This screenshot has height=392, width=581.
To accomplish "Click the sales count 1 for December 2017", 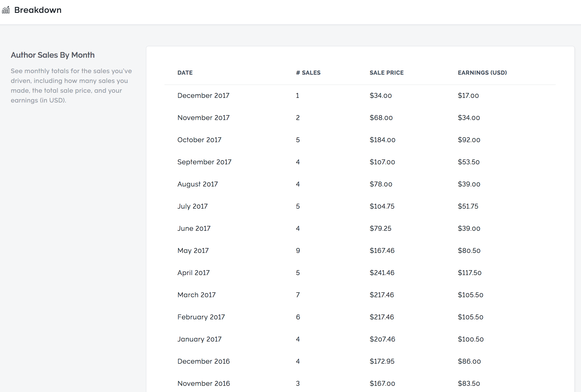I will pos(297,96).
